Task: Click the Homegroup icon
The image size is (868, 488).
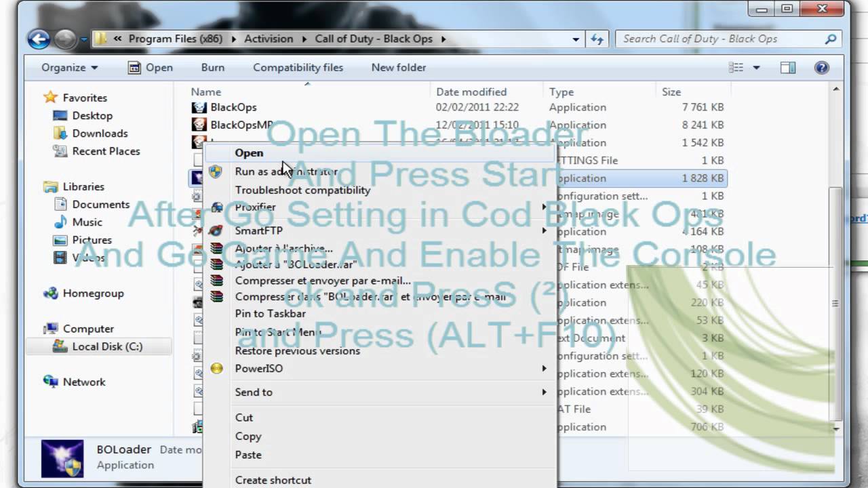Action: (50, 293)
